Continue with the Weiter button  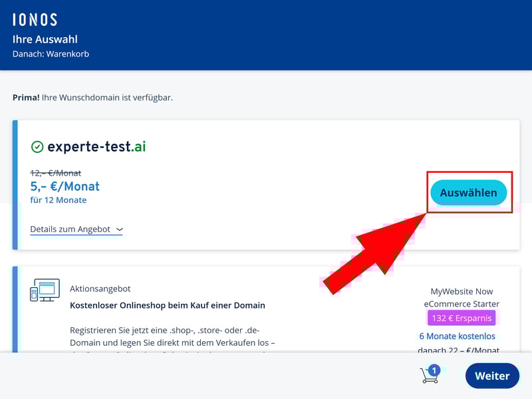tap(492, 376)
